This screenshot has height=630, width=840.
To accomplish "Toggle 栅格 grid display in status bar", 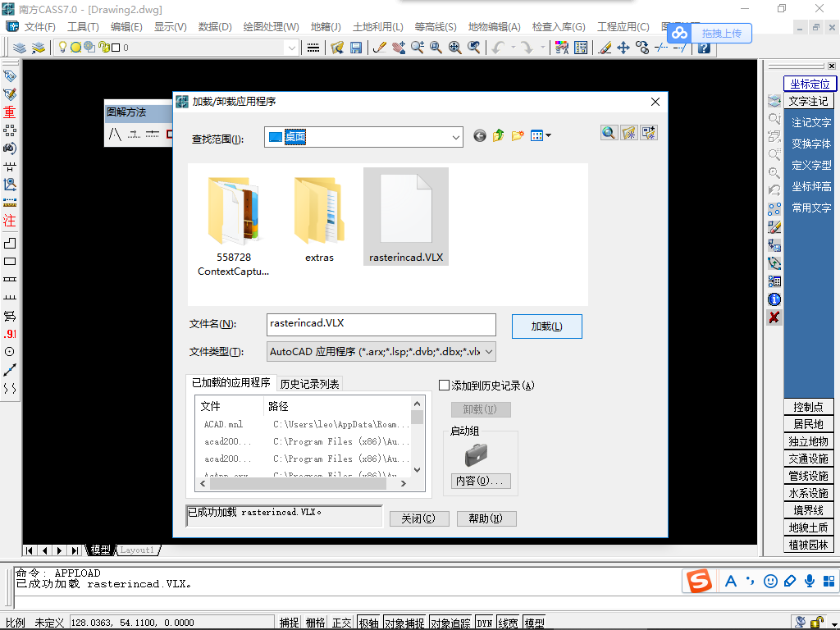I will point(316,623).
